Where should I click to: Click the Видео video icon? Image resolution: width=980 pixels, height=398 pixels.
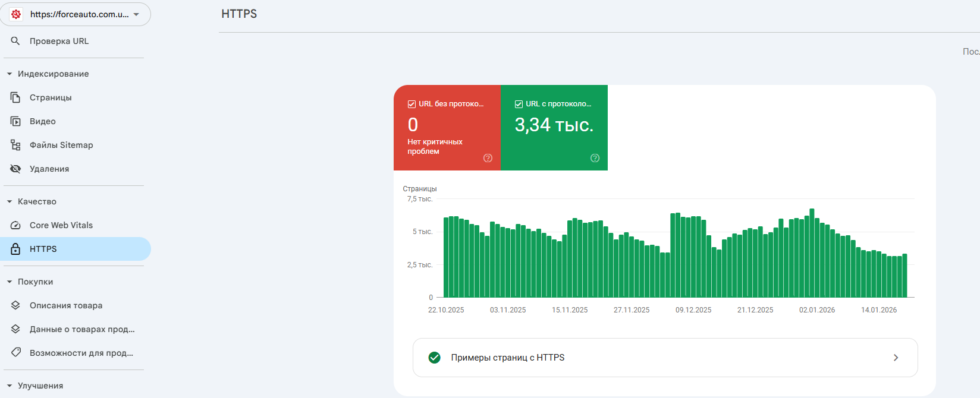pyautogui.click(x=15, y=121)
